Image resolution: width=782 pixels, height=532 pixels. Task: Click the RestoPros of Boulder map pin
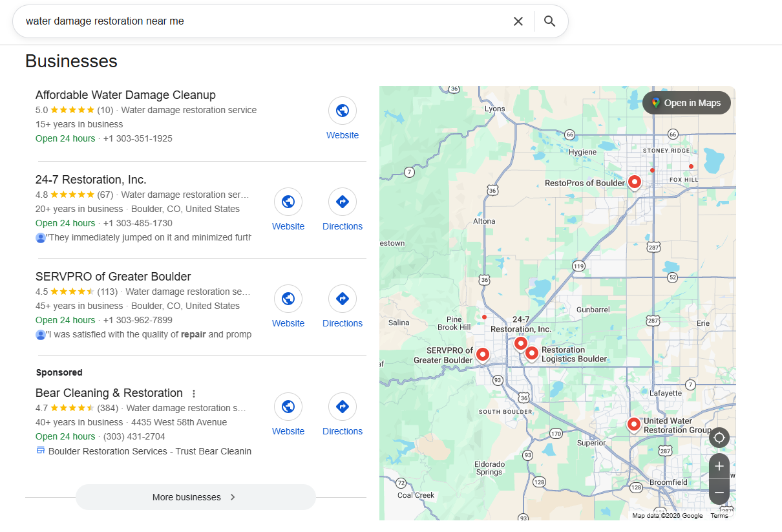pos(634,182)
